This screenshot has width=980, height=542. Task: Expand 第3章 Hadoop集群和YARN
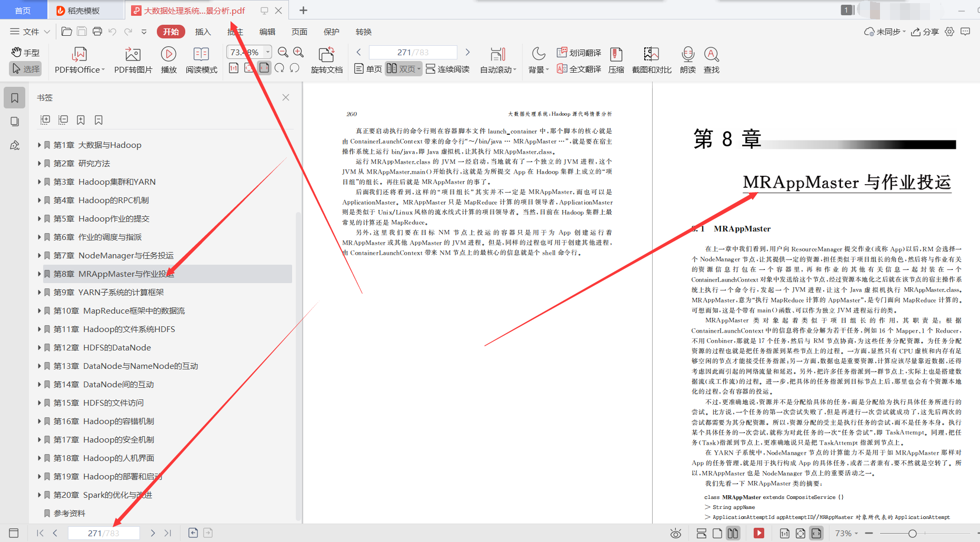pyautogui.click(x=39, y=182)
